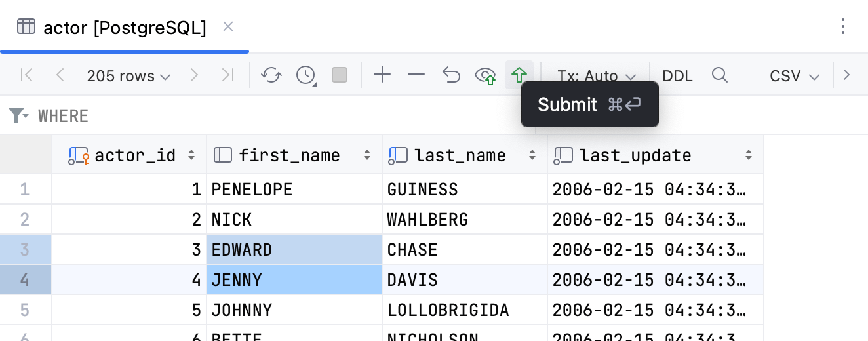Click the DDL button
868x341 pixels.
677,76
